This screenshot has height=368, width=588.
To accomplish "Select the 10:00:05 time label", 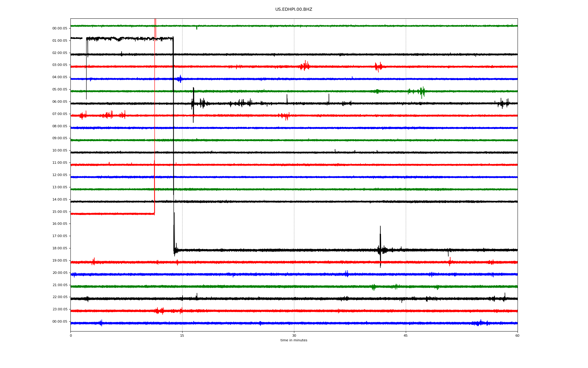I will point(60,151).
